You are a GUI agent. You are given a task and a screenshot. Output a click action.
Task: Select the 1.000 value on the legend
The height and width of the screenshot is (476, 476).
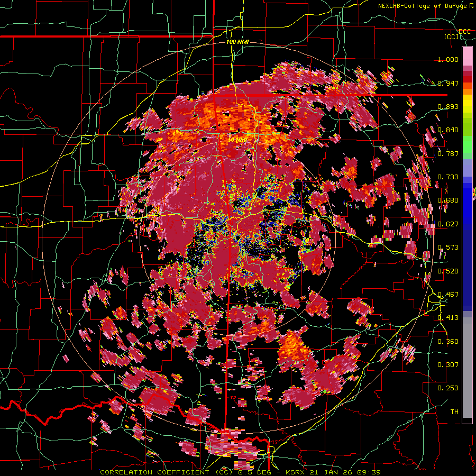pyautogui.click(x=448, y=59)
